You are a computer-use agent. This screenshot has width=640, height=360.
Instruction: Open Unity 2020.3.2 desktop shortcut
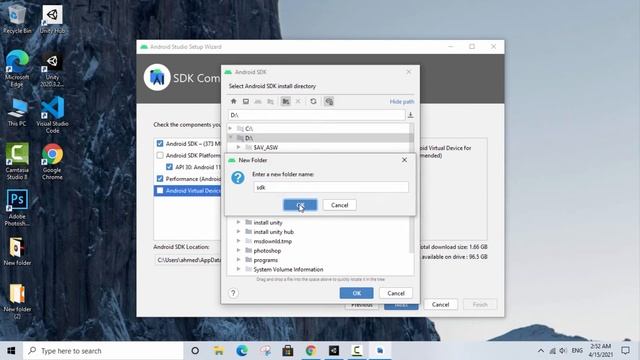pos(52,70)
